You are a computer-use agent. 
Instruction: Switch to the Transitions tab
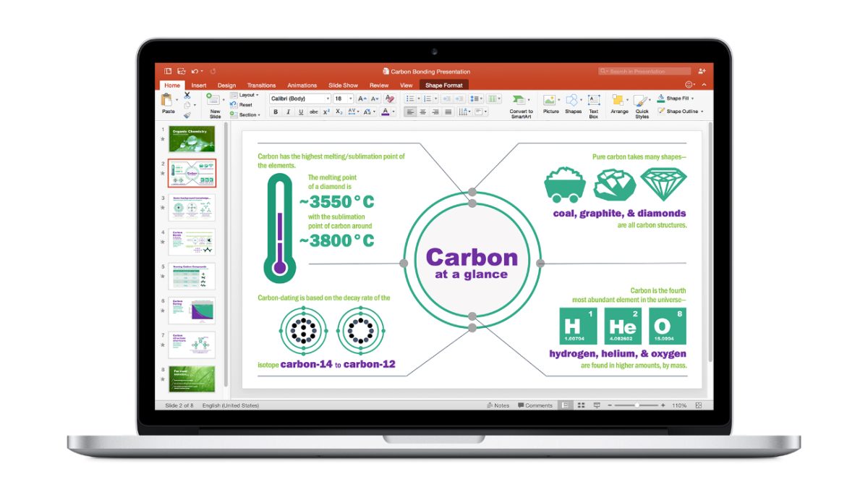tap(261, 85)
